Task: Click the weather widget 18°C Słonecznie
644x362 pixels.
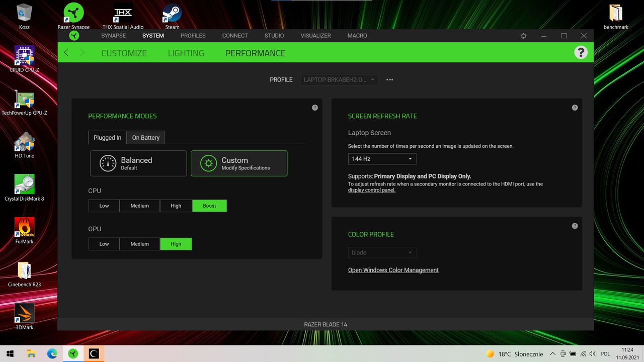Action: (514, 354)
